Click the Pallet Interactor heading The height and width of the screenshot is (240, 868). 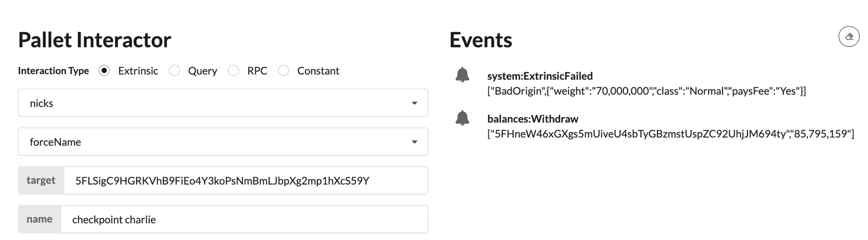click(x=94, y=40)
